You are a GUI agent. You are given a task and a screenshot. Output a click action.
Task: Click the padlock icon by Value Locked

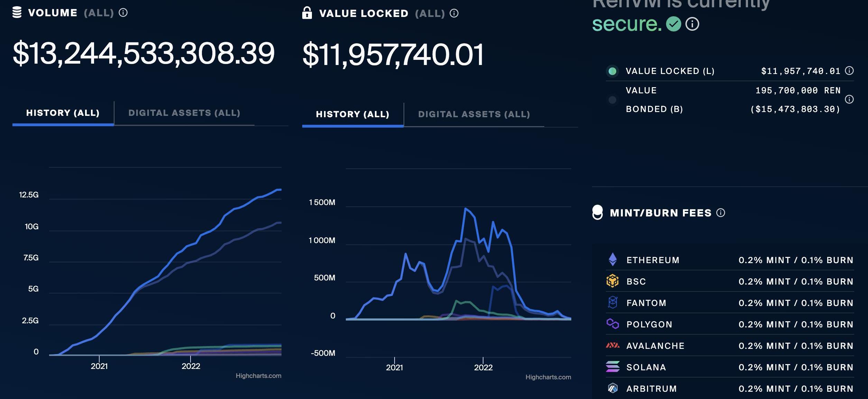click(307, 13)
